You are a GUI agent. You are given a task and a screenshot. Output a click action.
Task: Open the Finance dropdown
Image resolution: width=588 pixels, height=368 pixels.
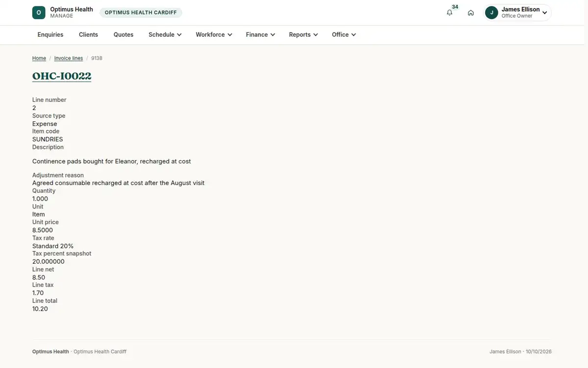260,35
